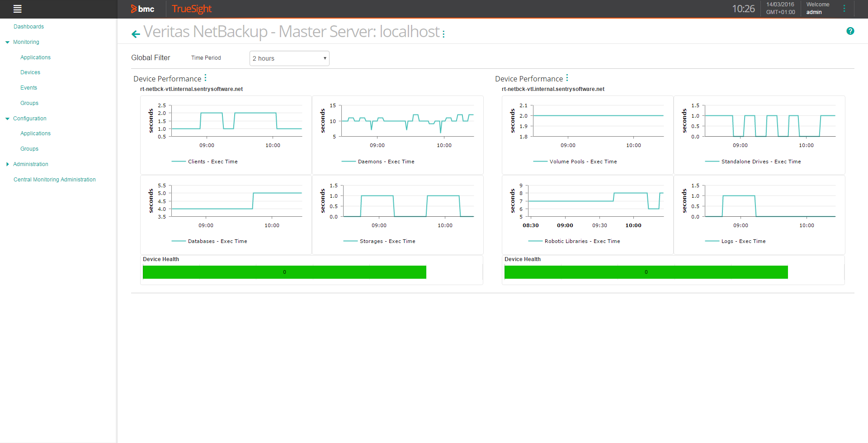868x443 pixels.
Task: Open the Time Period dropdown
Action: click(289, 58)
